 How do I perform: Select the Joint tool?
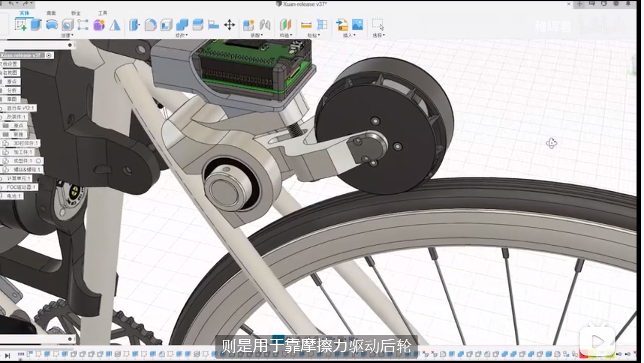(265, 25)
